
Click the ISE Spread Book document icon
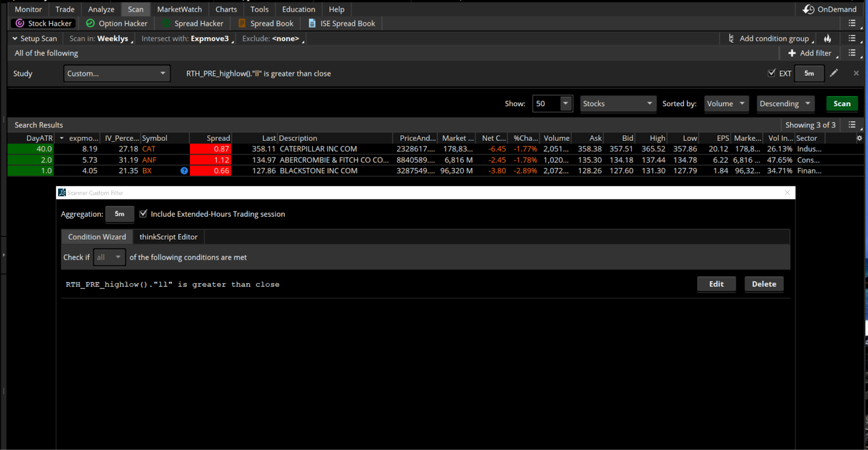click(312, 23)
